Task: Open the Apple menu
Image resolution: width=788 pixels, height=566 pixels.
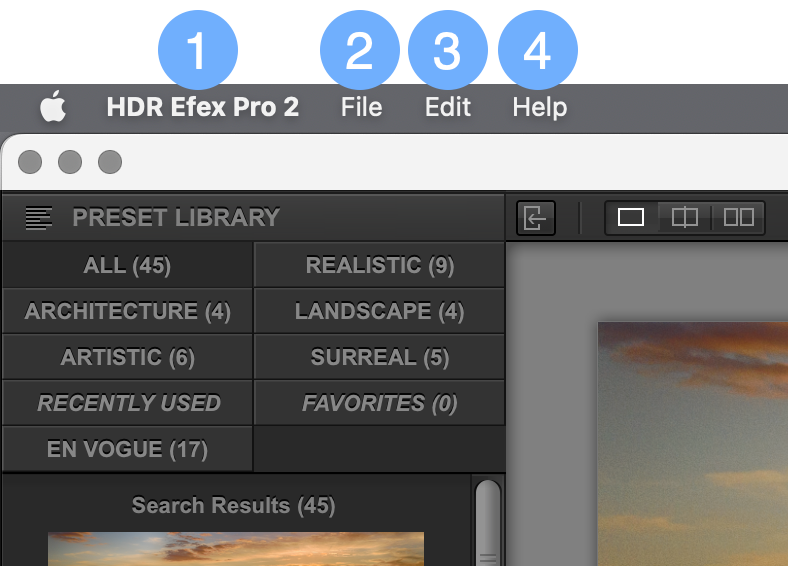Action: point(53,107)
